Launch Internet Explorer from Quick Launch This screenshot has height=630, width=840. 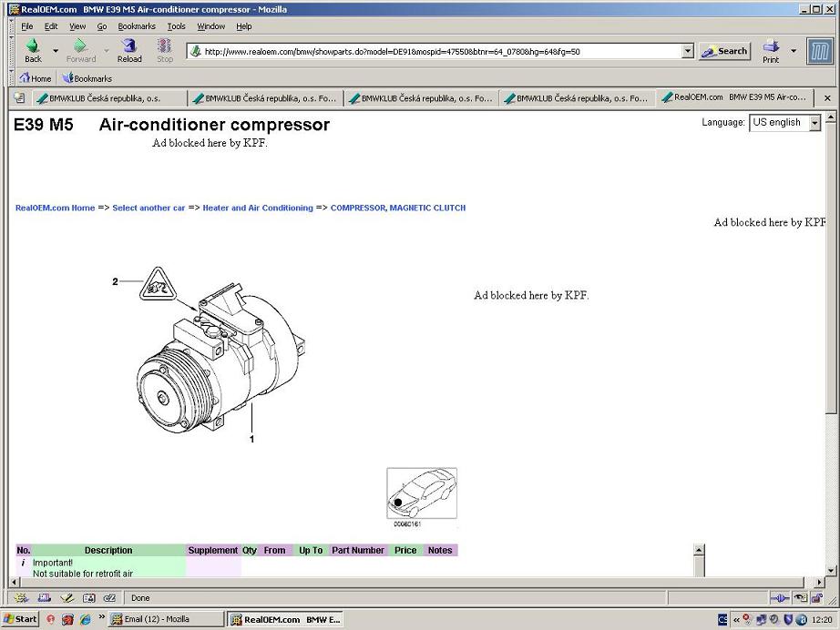[x=85, y=619]
